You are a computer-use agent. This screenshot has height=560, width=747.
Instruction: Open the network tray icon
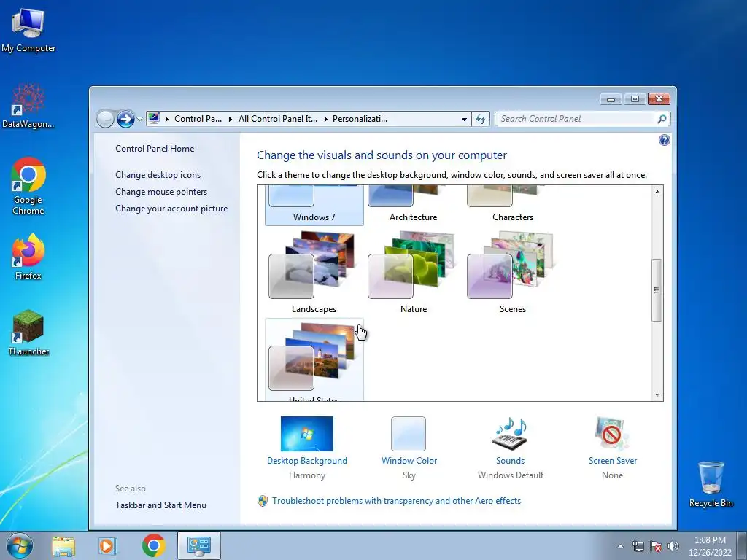(x=638, y=546)
